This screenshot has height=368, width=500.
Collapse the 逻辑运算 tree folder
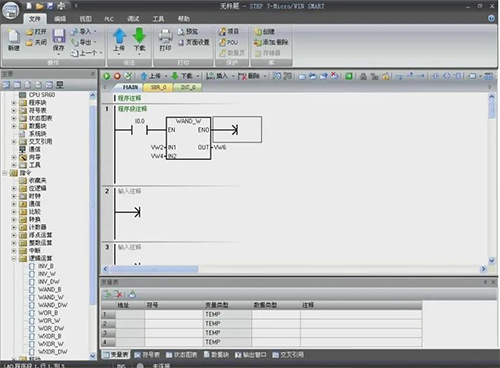14,258
